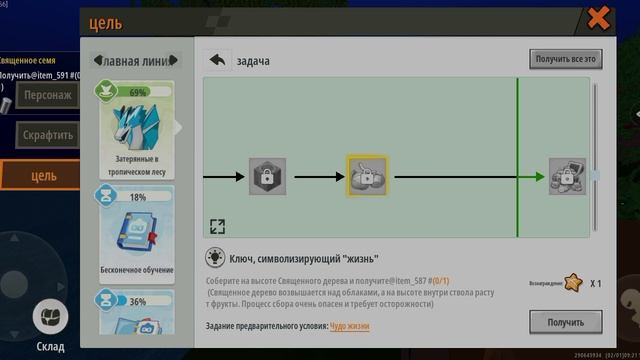
Task: Follow the Чудо жизни prerequisite link
Action: 349,326
